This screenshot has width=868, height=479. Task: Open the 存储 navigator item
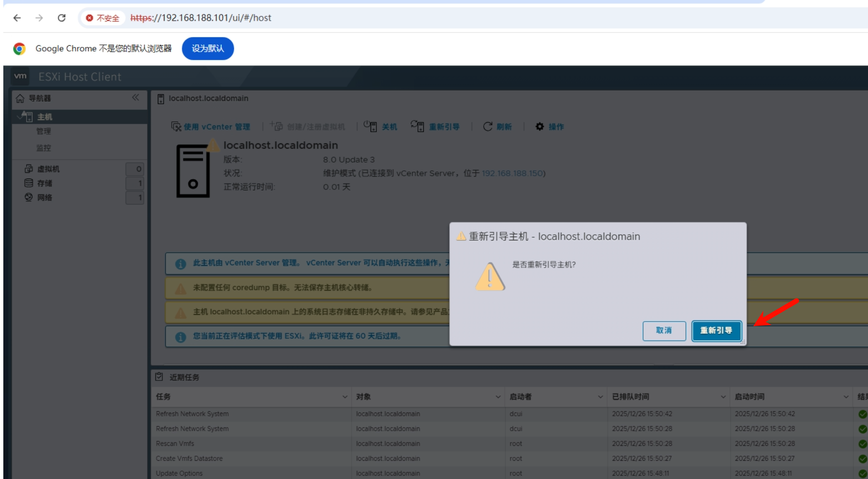(x=44, y=183)
